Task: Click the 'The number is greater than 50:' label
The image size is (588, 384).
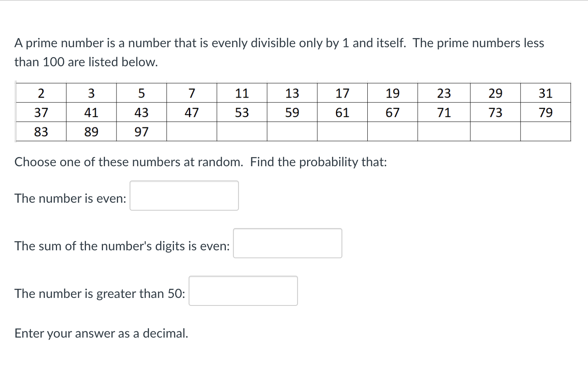Action: coord(99,294)
